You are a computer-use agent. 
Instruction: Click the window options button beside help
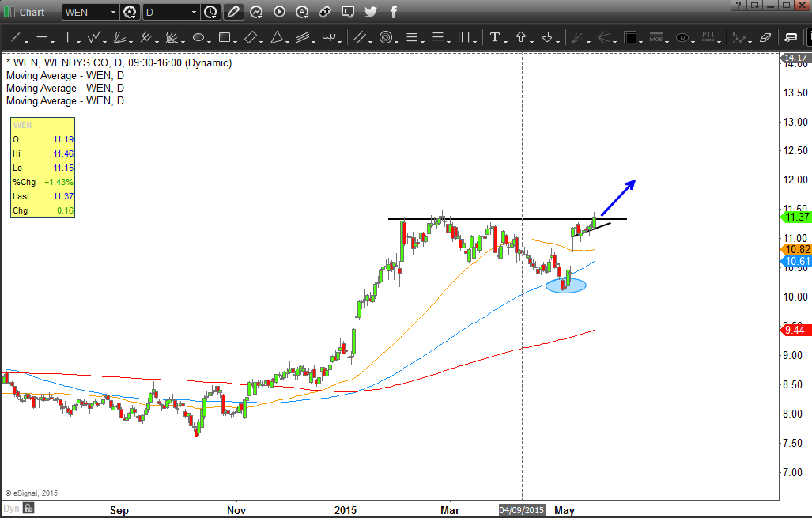point(754,6)
